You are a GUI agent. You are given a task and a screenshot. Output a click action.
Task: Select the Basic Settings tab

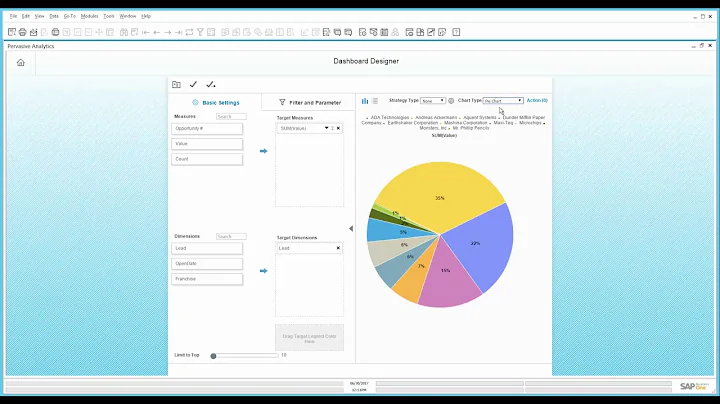tap(215, 103)
